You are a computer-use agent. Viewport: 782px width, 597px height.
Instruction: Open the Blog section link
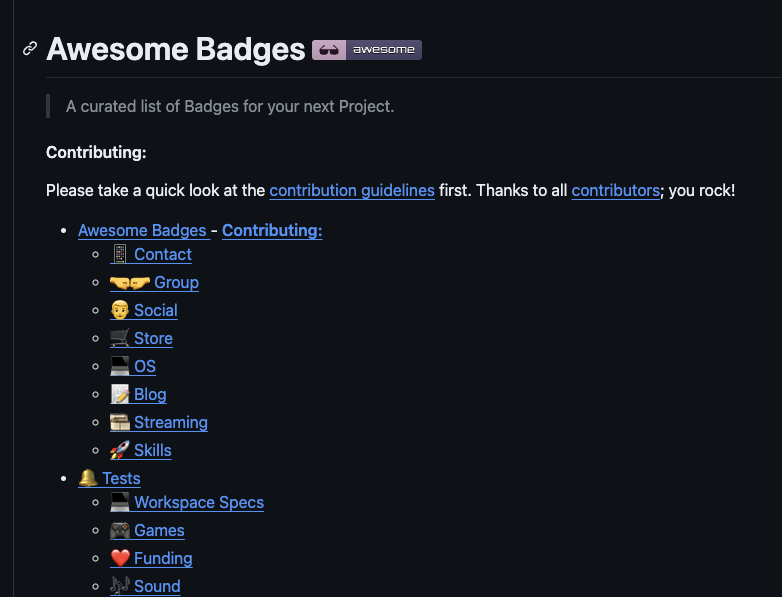tap(150, 395)
